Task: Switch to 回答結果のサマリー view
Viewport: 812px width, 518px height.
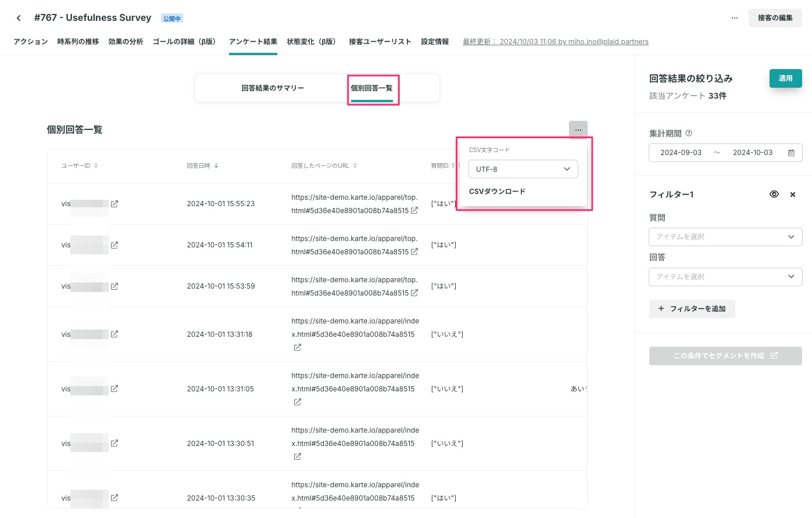Action: 273,88
